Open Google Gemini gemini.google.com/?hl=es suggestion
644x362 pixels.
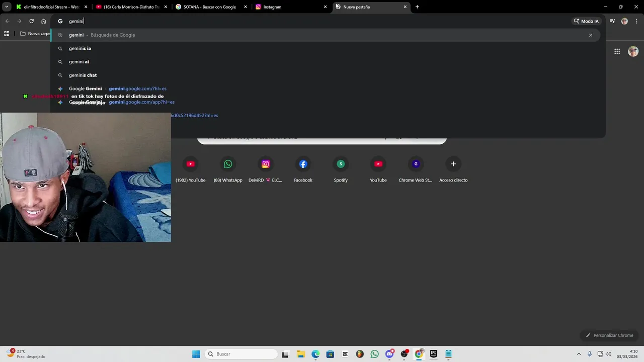pos(325,88)
